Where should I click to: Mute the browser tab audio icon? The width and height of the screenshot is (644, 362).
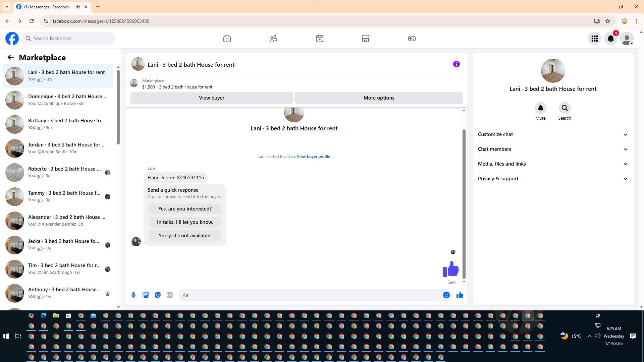point(78,7)
